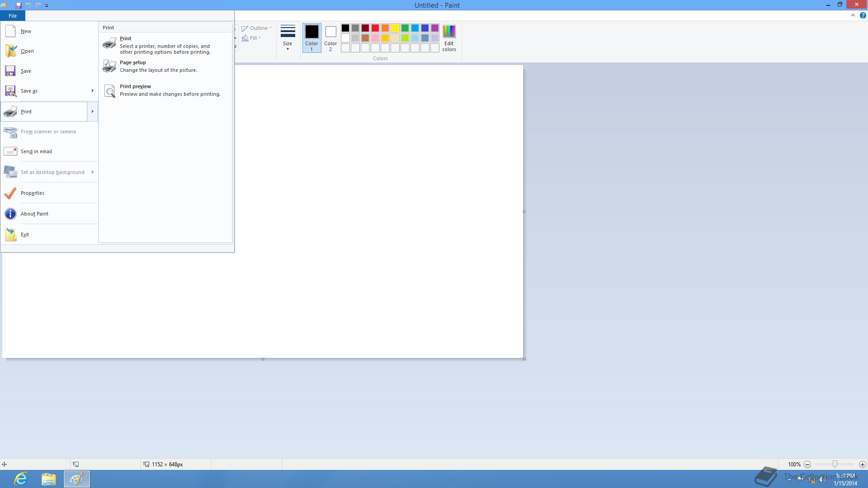Screen dimensions: 868x488
Task: Open Action Center flag icon
Action: tap(800, 479)
